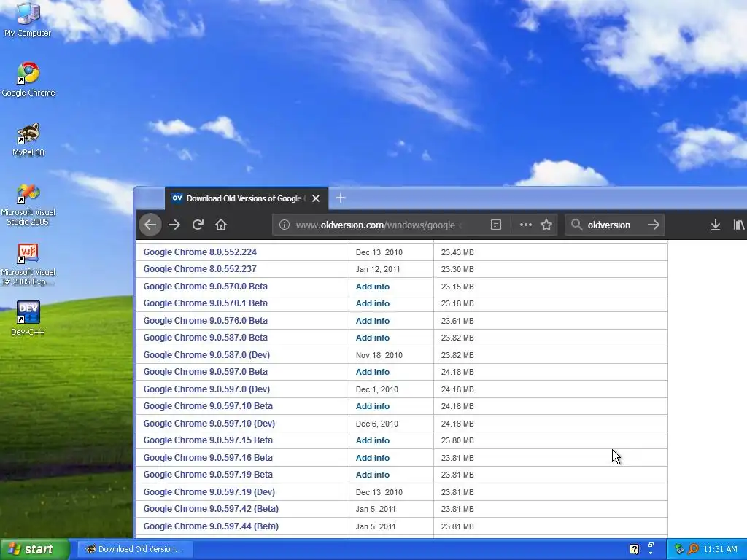Open Google Chrome 9.0.597.19 Beta link
Image resolution: width=747 pixels, height=560 pixels.
coord(208,474)
